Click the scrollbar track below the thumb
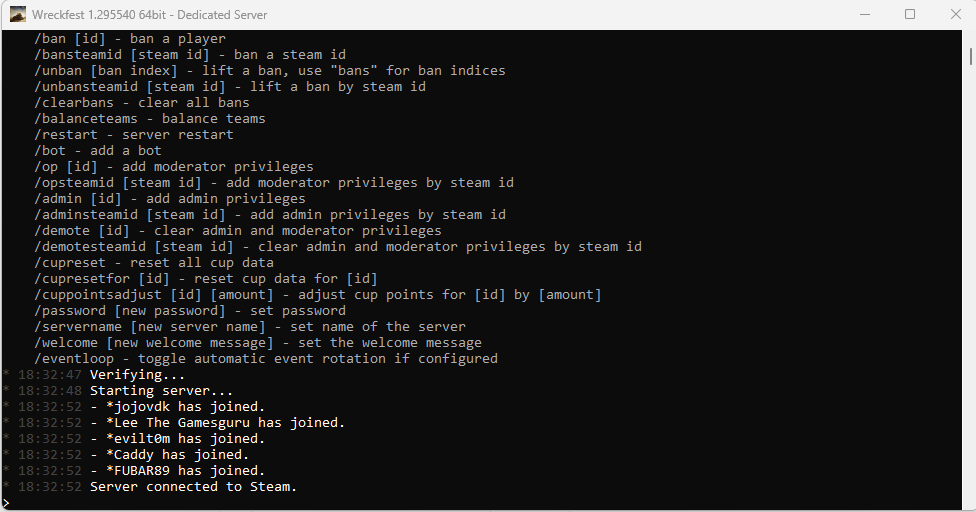Screen dimensions: 976x512 pyautogui.click(x=970, y=280)
